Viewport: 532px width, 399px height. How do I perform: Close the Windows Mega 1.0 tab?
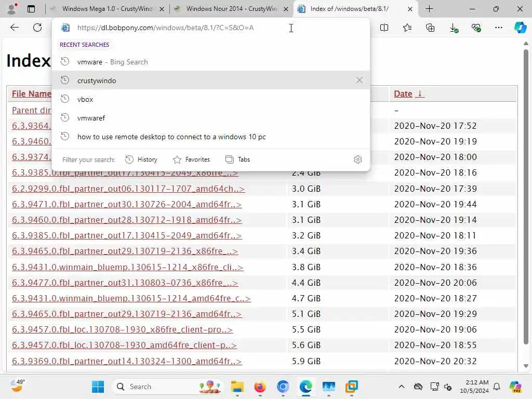(x=162, y=9)
